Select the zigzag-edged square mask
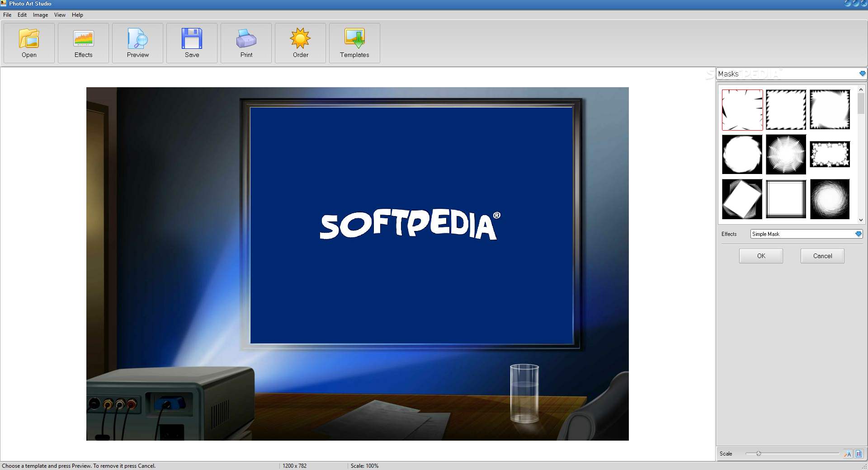 pos(786,110)
